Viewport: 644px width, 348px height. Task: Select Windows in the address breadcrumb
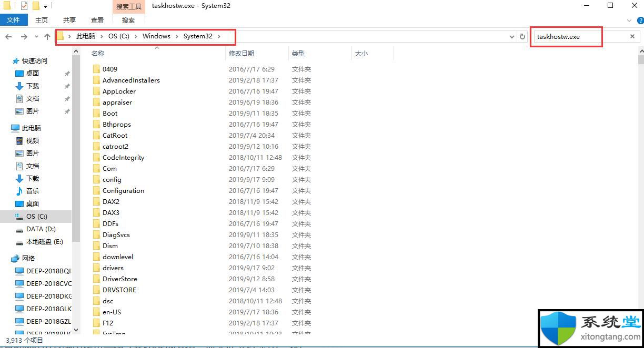tap(156, 36)
